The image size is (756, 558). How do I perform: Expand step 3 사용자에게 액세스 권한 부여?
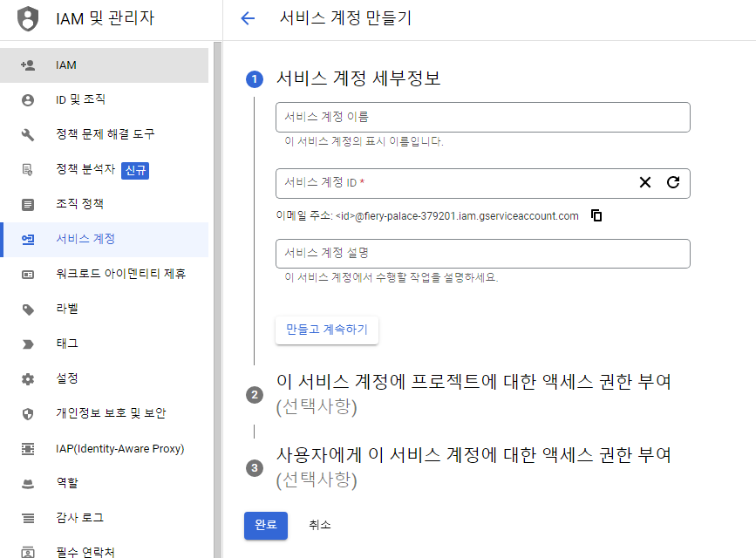473,466
